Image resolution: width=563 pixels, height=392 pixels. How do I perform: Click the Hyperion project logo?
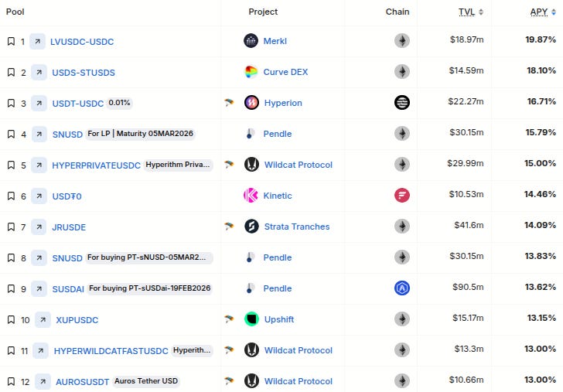(x=251, y=103)
